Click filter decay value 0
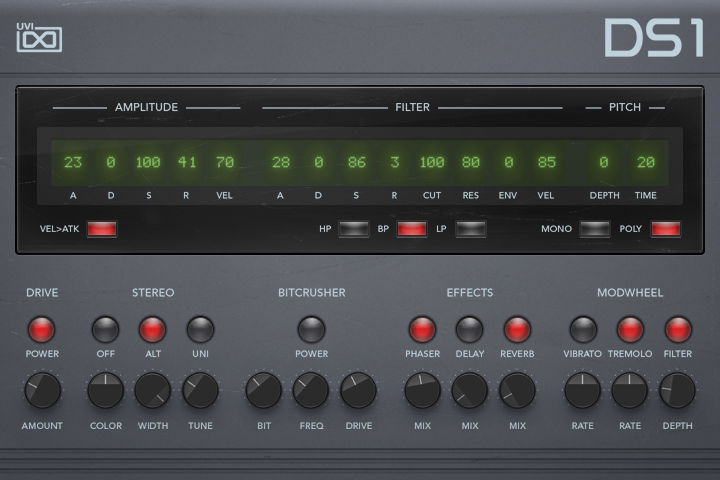720x480 pixels. [x=319, y=162]
